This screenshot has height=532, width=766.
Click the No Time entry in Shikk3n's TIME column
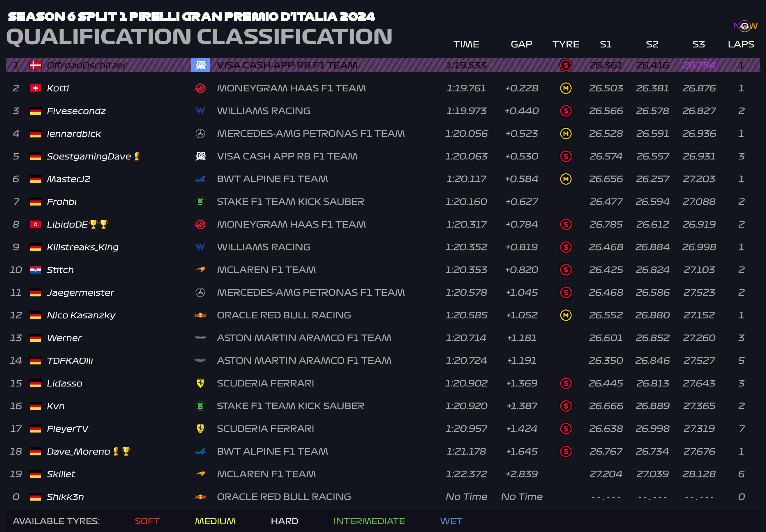pos(466,497)
